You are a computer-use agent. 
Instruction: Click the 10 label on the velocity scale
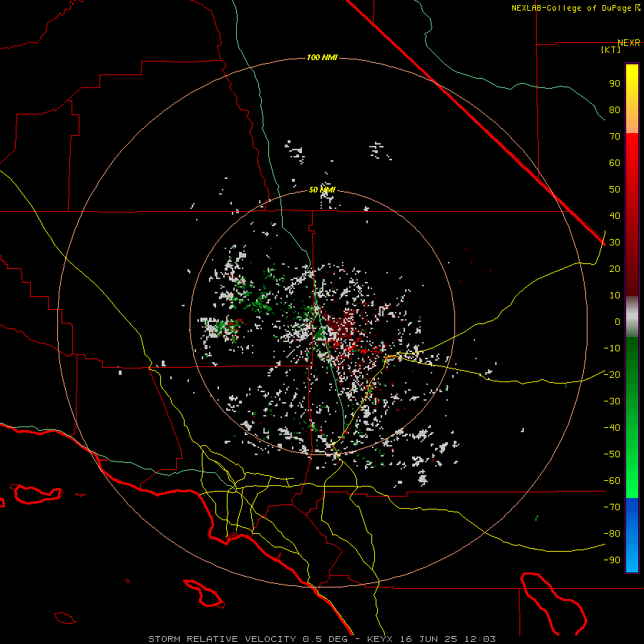point(615,296)
